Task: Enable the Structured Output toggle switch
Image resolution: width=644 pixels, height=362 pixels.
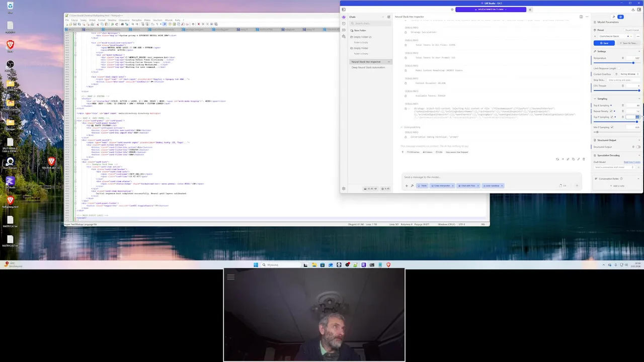Action: tap(638, 147)
